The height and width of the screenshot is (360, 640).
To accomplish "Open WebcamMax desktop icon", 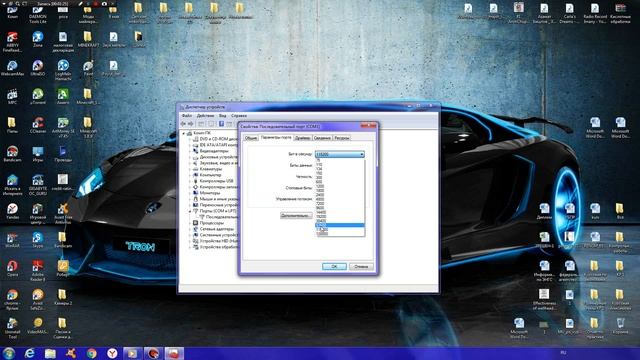I will pos(12,69).
